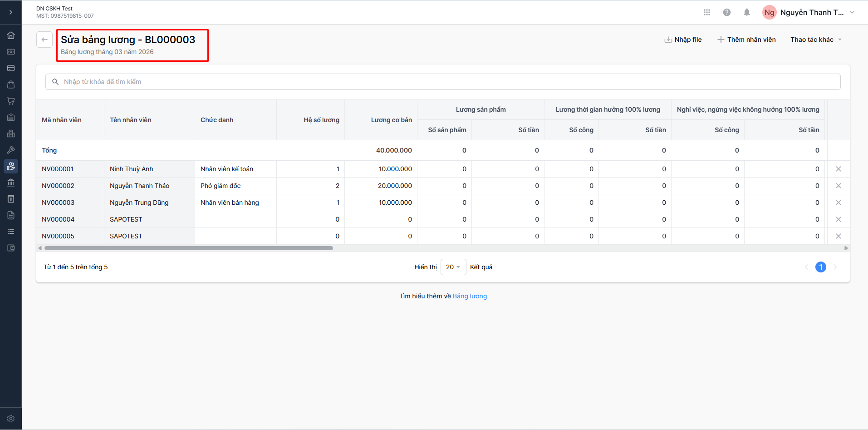Remove NV000005 row with X icon

pos(838,236)
